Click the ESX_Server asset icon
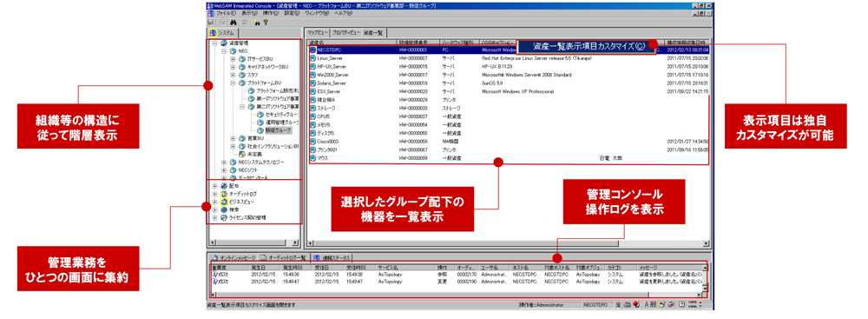Image resolution: width=868 pixels, height=319 pixels. pos(312,91)
